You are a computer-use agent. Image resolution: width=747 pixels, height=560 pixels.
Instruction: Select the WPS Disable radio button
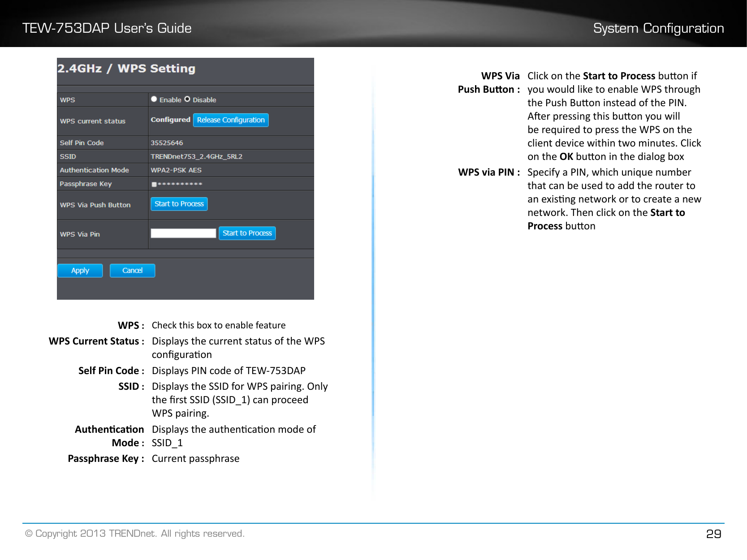coord(187,99)
